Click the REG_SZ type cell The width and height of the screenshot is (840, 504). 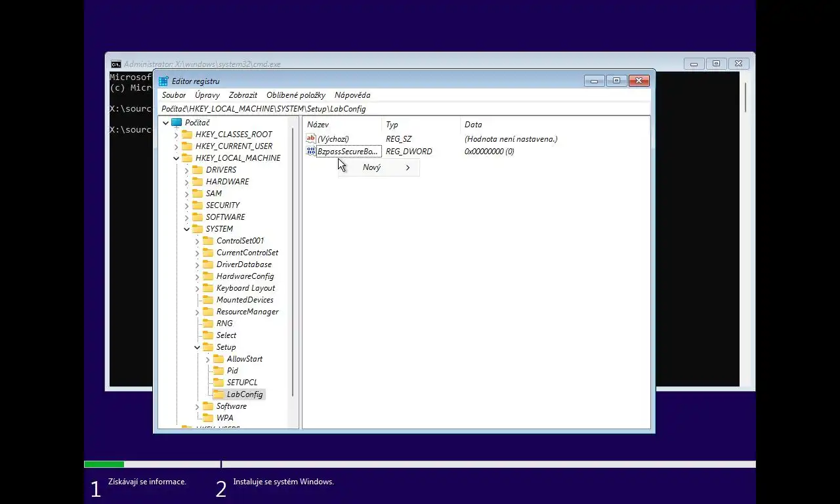(400, 139)
